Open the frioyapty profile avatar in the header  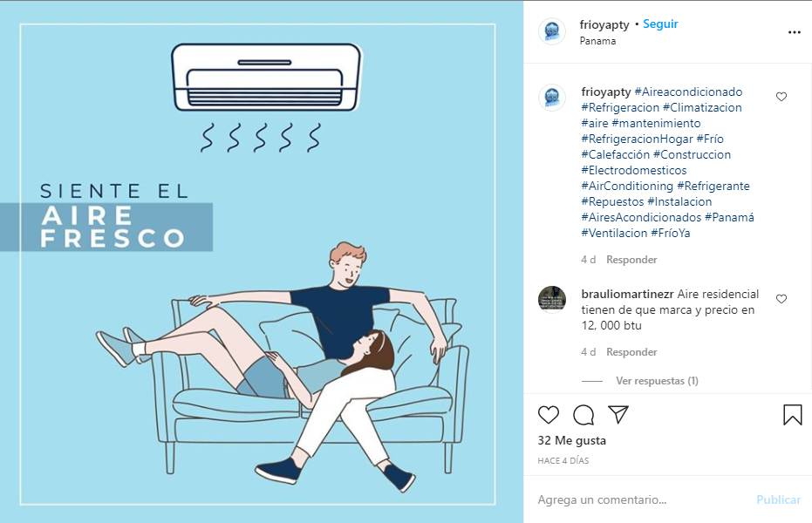[552, 31]
